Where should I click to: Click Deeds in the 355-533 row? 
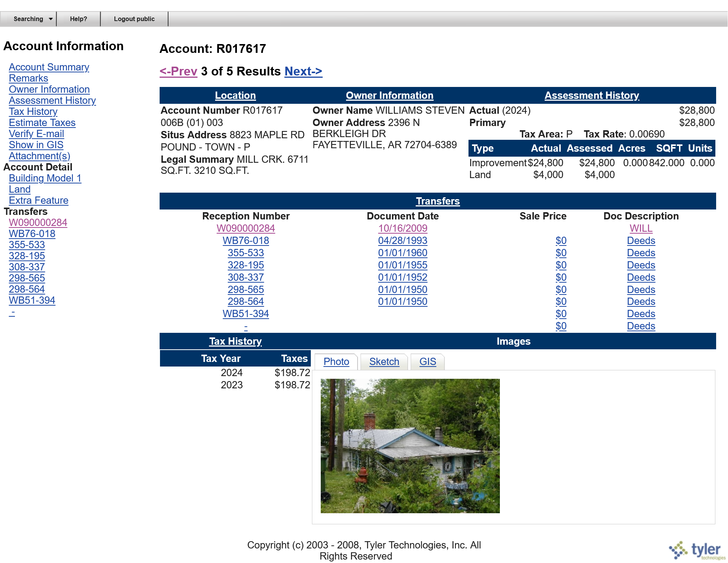[641, 253]
